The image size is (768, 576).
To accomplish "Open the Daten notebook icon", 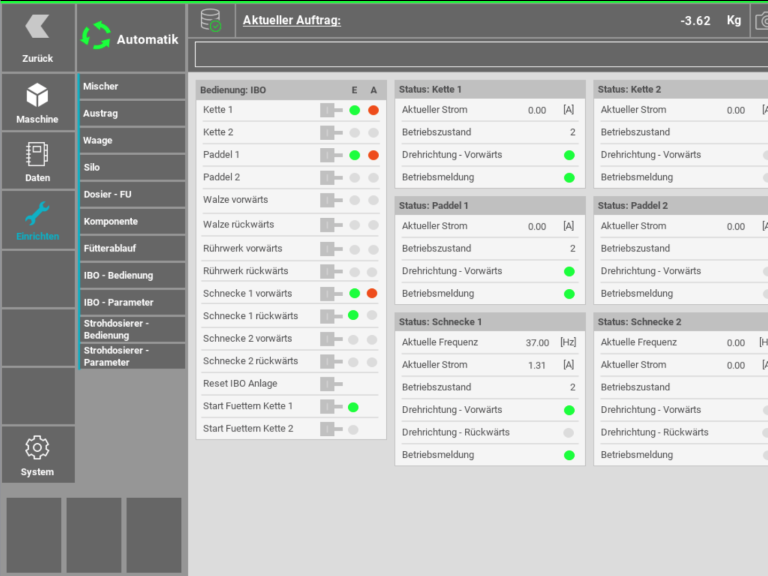I will point(37,155).
